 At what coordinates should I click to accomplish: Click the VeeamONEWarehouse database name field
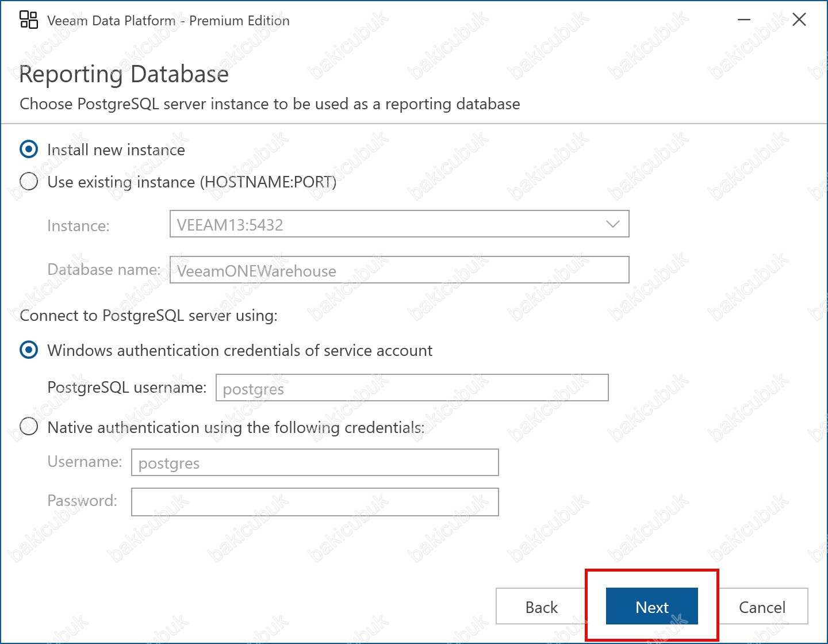(x=399, y=270)
